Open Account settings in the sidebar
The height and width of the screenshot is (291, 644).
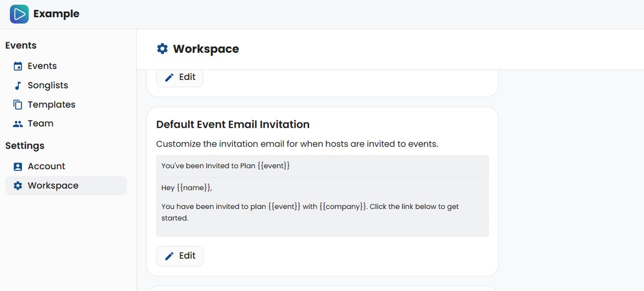tap(66, 166)
